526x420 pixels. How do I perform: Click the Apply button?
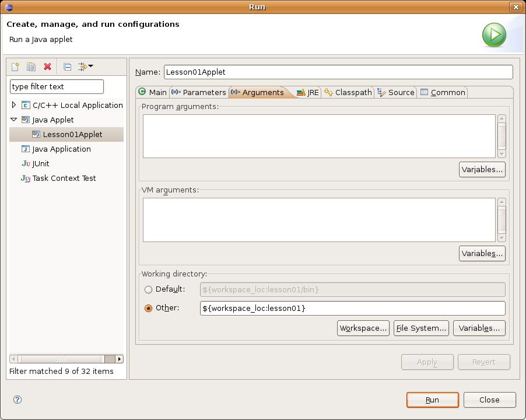[x=427, y=362]
